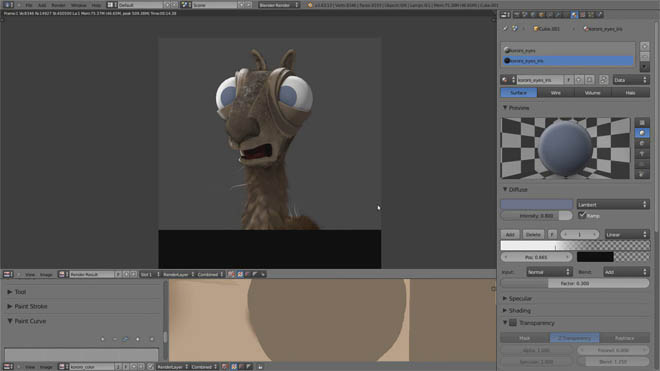The image size is (660, 371).
Task: Open the Lambert diffuse shader dropdown
Action: 613,204
